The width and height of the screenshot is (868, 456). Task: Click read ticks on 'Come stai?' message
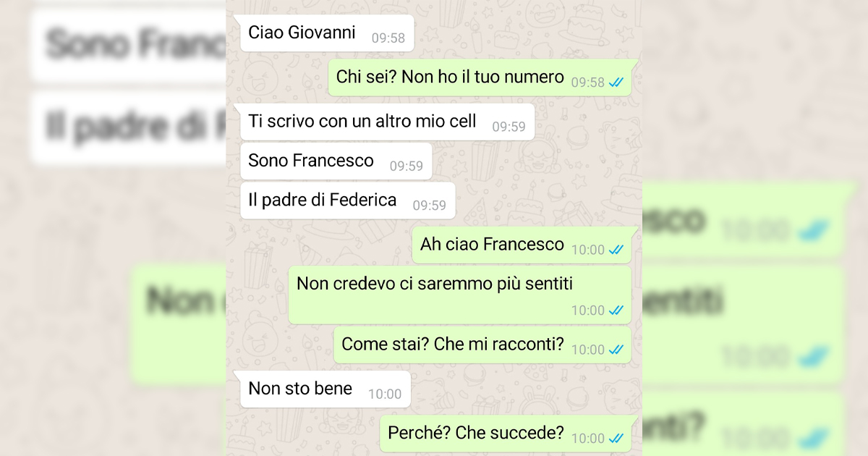[616, 350]
